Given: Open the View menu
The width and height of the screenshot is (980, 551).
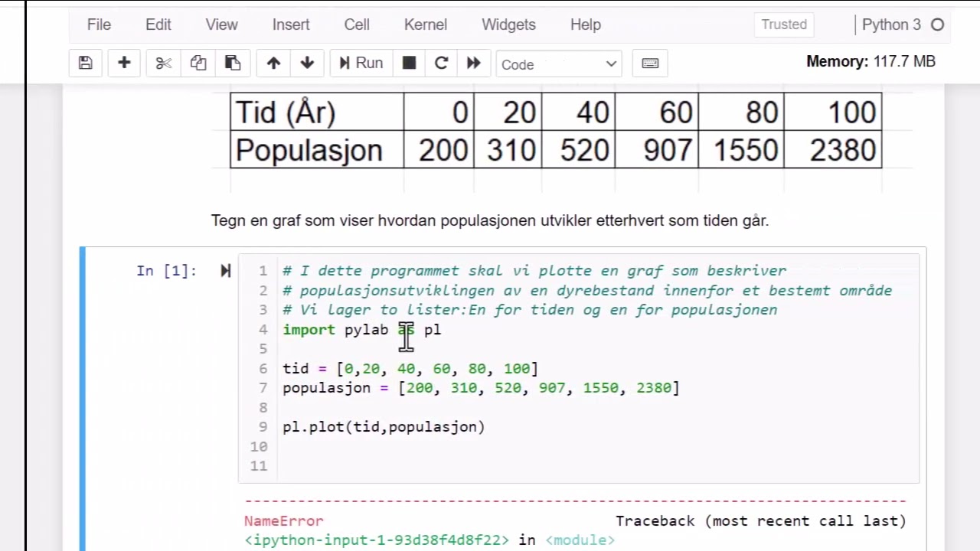Looking at the screenshot, I should [221, 24].
